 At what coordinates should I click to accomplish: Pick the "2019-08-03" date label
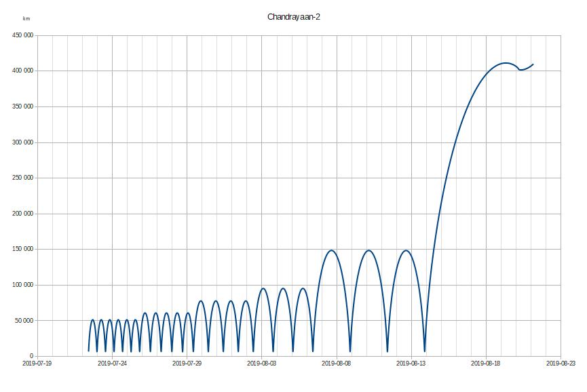click(262, 364)
